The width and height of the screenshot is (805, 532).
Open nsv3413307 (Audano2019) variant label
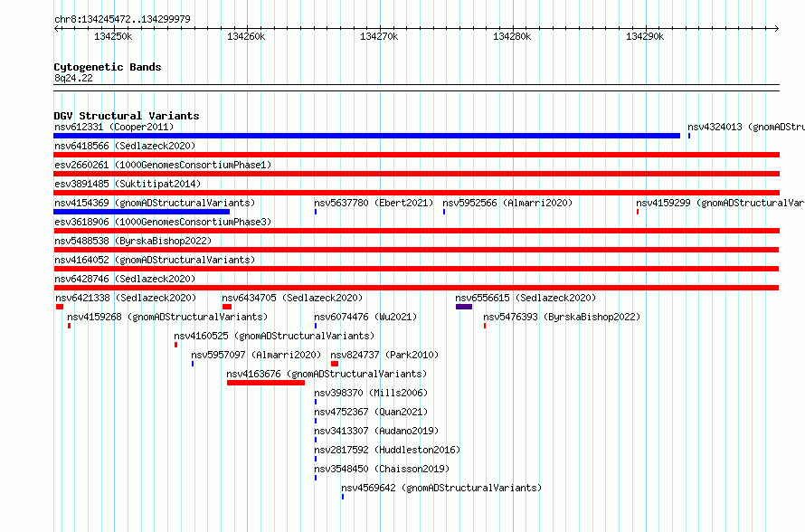coord(376,431)
